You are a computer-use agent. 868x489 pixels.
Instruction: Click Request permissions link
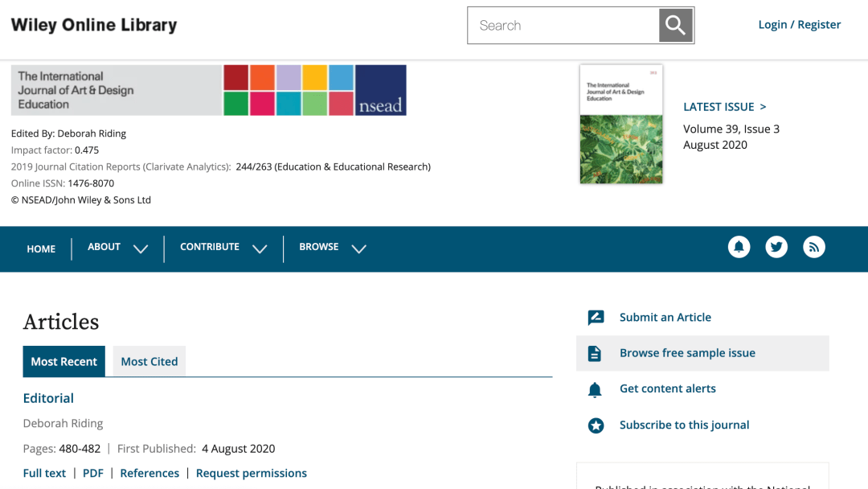[252, 474]
